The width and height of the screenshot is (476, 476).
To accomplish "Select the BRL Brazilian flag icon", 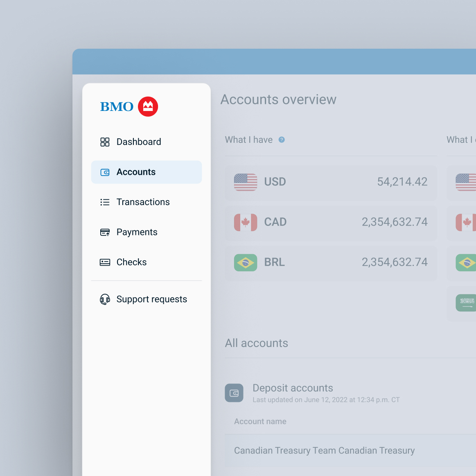I will 245,262.
